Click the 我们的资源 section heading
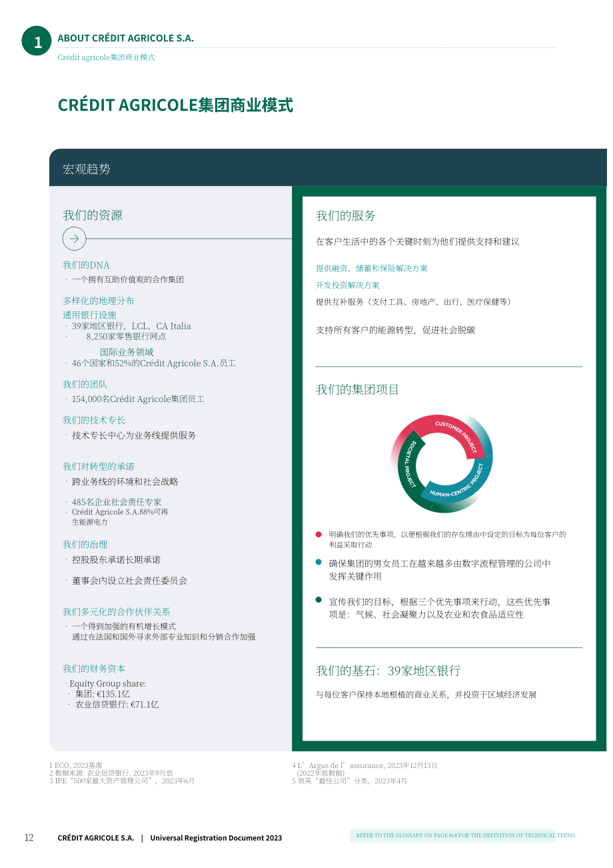 point(93,215)
